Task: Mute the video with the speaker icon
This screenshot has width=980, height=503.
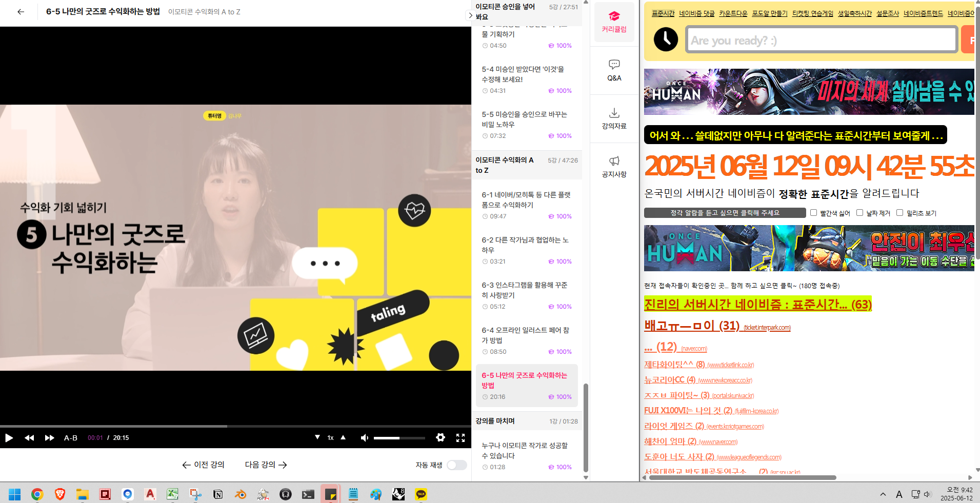Action: 365,438
